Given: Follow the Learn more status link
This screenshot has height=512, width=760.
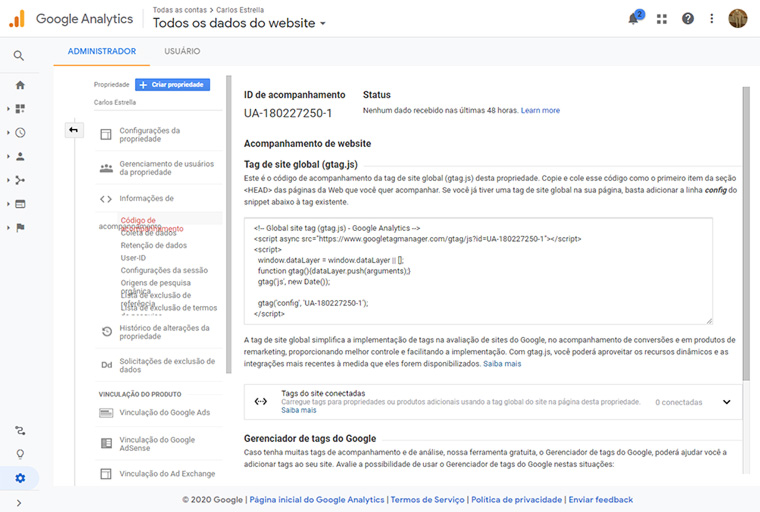Looking at the screenshot, I should point(540,111).
